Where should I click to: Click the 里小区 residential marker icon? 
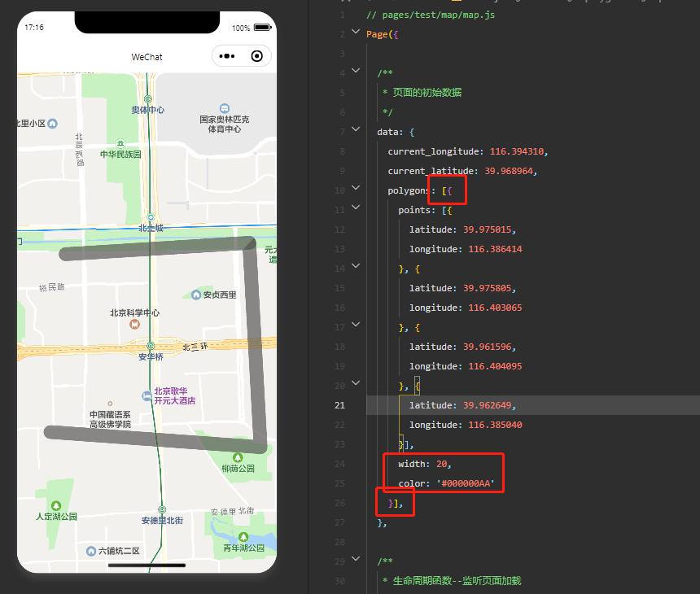(52, 124)
